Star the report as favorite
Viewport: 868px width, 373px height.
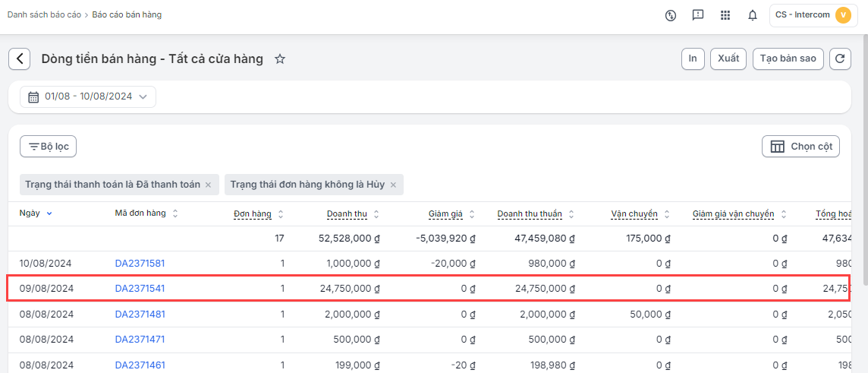coord(280,59)
